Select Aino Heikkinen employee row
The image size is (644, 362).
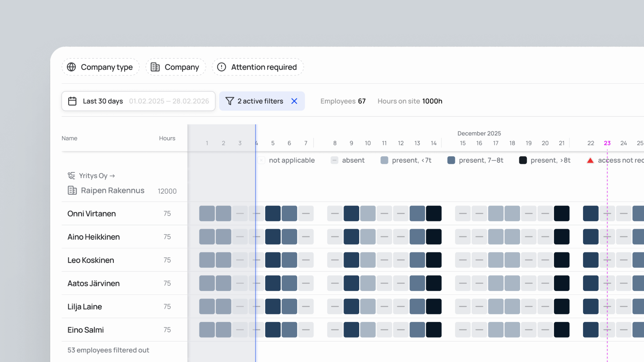[x=125, y=237]
